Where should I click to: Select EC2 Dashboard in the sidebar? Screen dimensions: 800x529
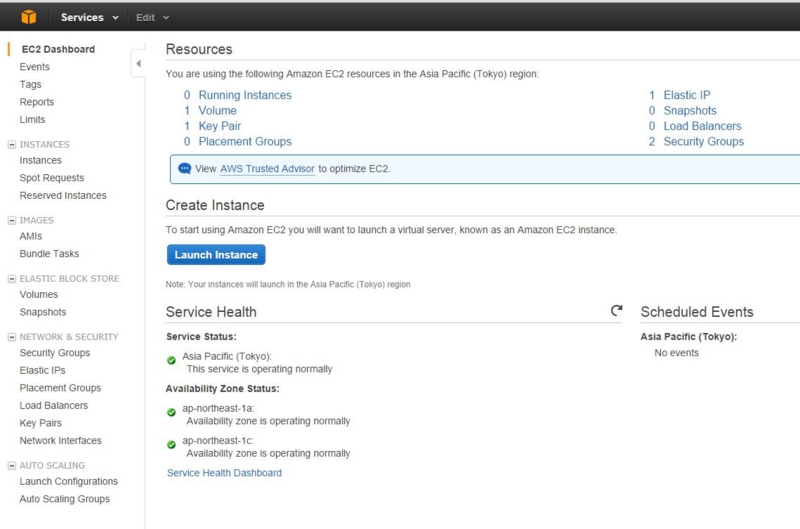point(58,49)
